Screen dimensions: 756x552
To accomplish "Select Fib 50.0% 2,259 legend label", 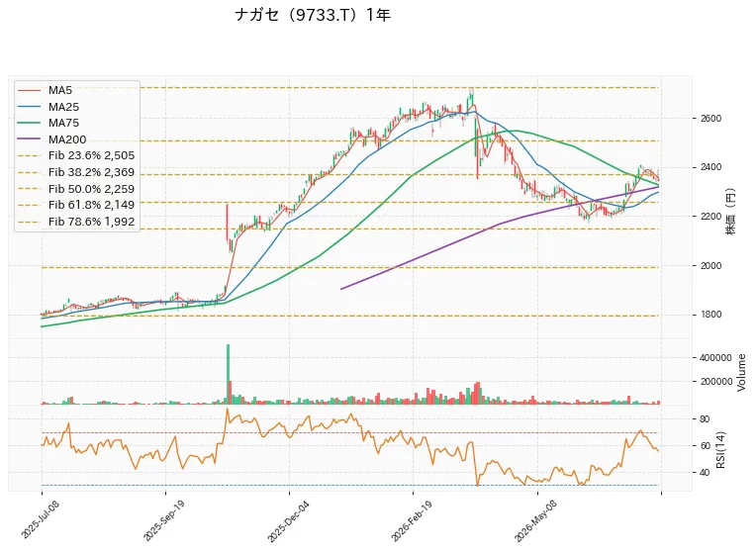I will tap(92, 189).
